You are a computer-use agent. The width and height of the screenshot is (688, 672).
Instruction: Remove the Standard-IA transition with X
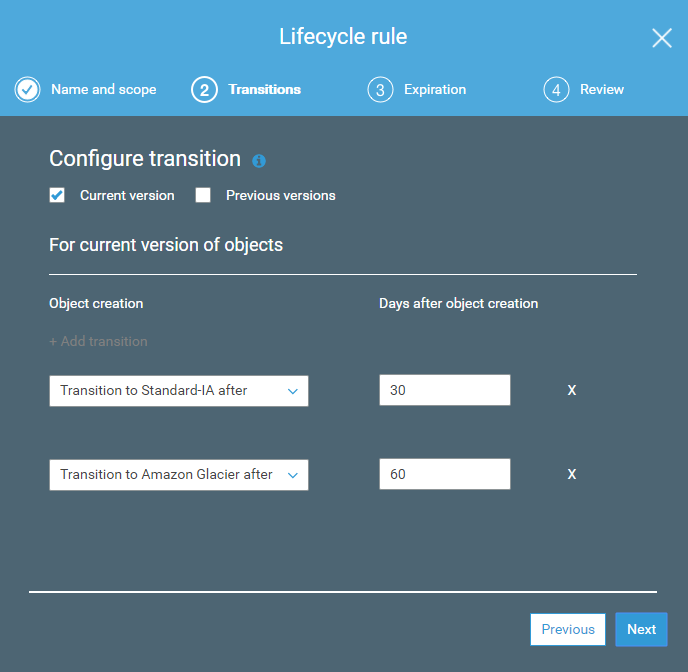point(572,390)
